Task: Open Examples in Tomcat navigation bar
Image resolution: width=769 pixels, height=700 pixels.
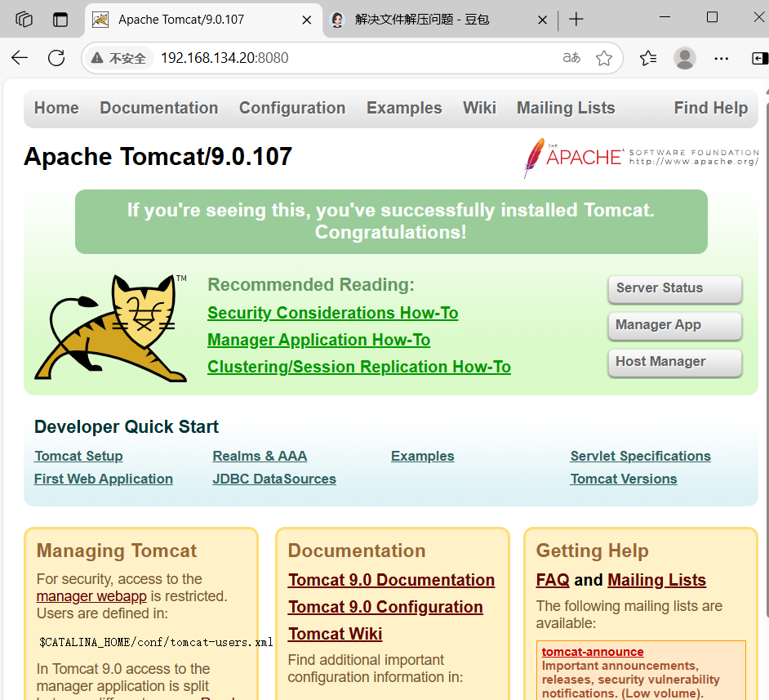Action: [x=404, y=108]
